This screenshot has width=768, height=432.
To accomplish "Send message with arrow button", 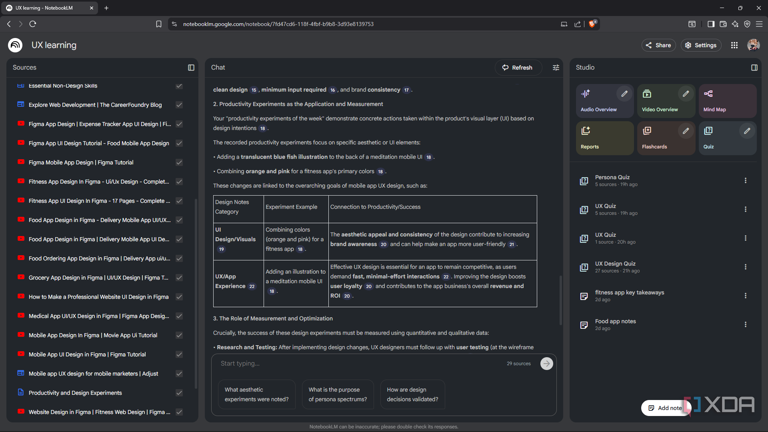I will (x=547, y=363).
